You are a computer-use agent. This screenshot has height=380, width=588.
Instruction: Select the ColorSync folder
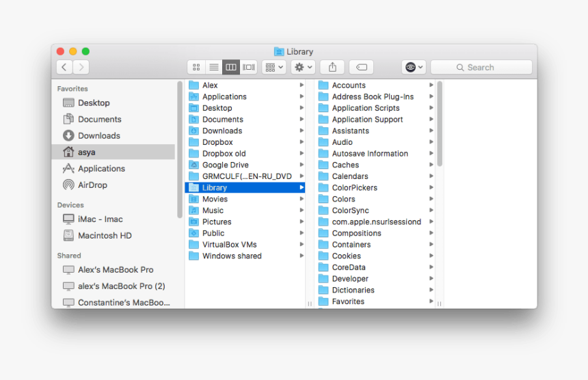click(375, 211)
